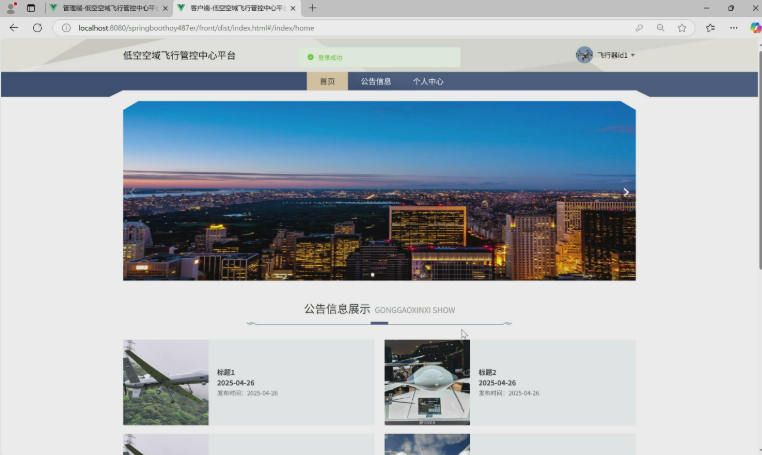Click the carousel indicator dot

tap(373, 275)
